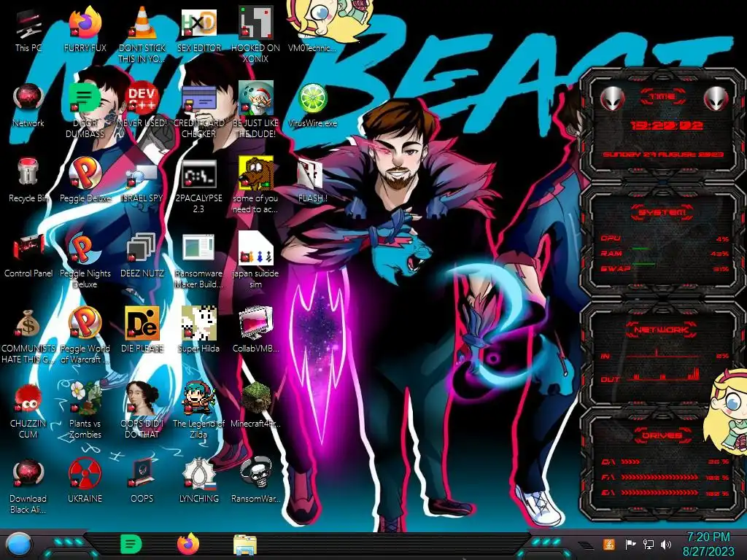Click the Start orb button
The width and height of the screenshot is (747, 560).
18,545
